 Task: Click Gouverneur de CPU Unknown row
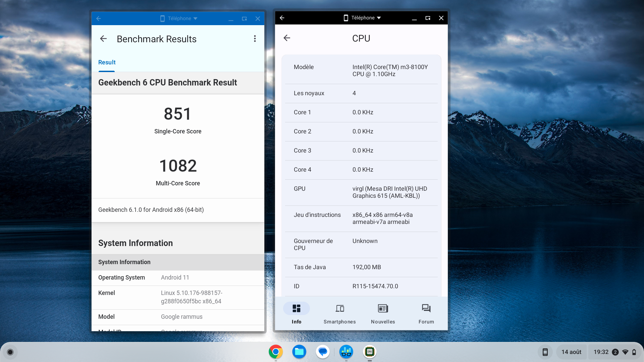point(361,245)
